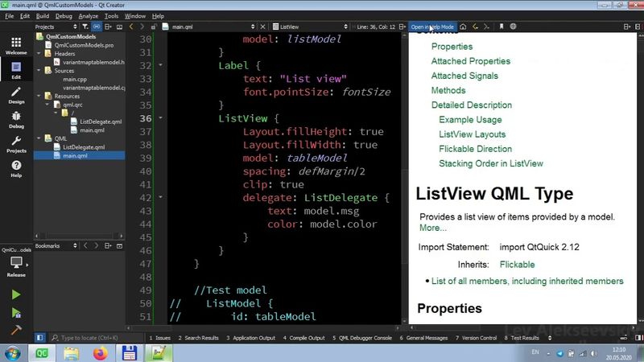This screenshot has height=362, width=644.
Task: Collapse the Headers folder
Action: click(39, 53)
